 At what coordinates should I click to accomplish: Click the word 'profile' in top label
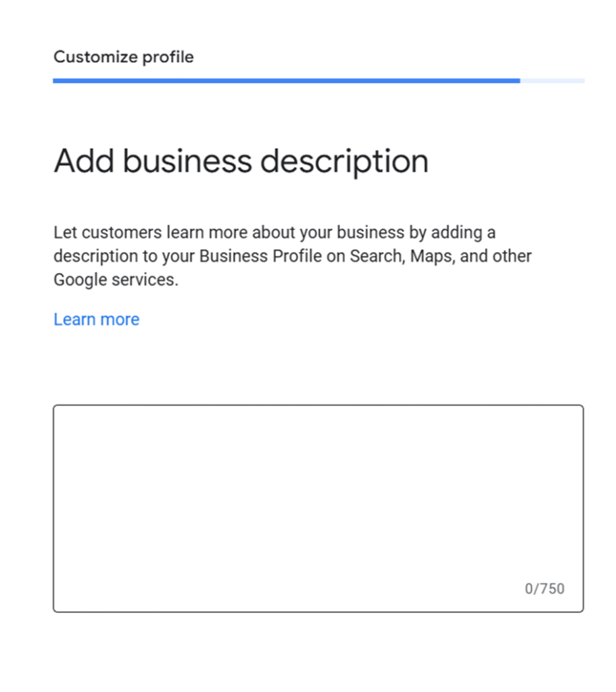coord(169,57)
